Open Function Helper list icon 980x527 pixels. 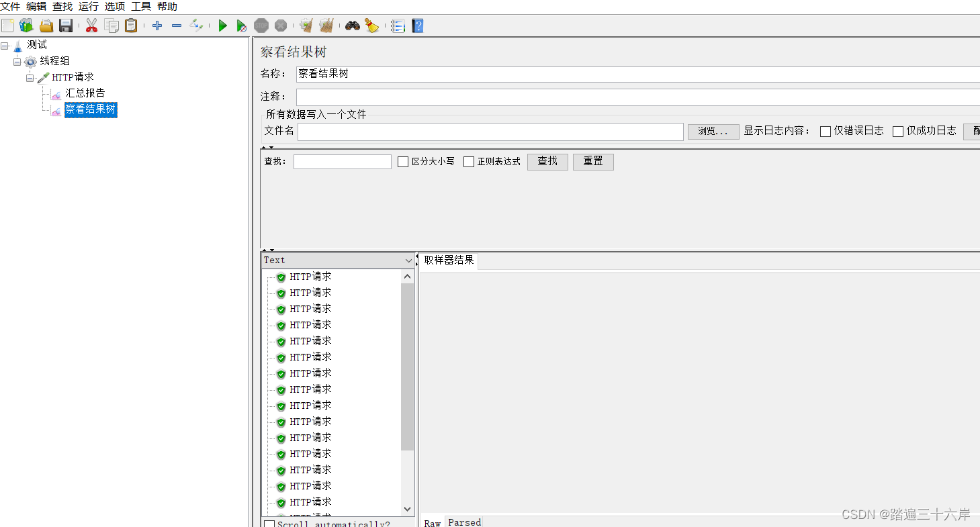(398, 26)
